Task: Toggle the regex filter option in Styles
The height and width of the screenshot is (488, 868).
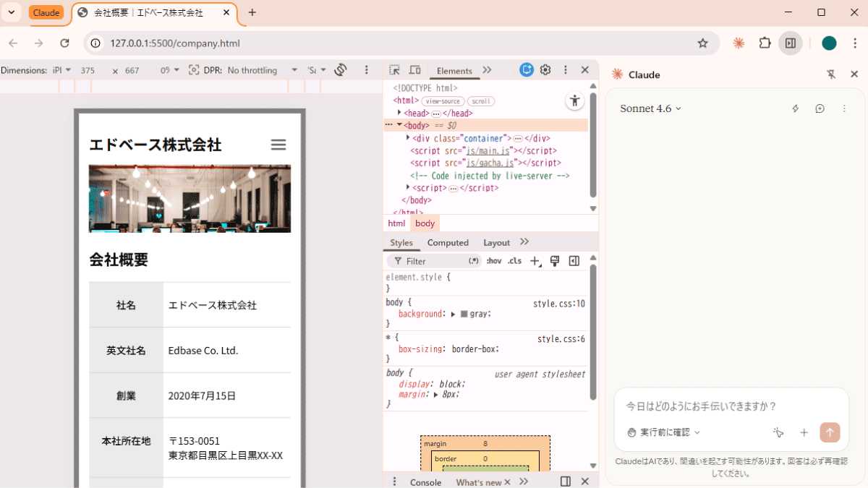Action: click(x=474, y=261)
